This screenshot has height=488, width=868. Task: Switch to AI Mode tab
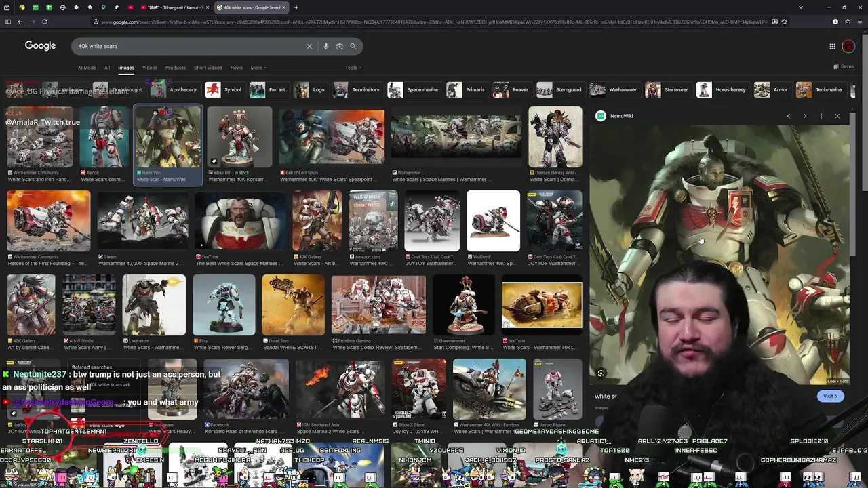[x=87, y=68]
